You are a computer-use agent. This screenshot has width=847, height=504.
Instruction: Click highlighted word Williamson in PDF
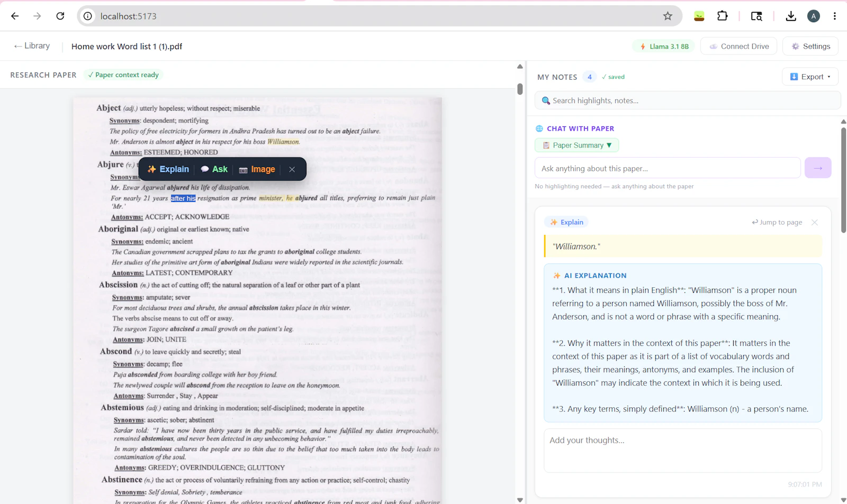pos(283,142)
